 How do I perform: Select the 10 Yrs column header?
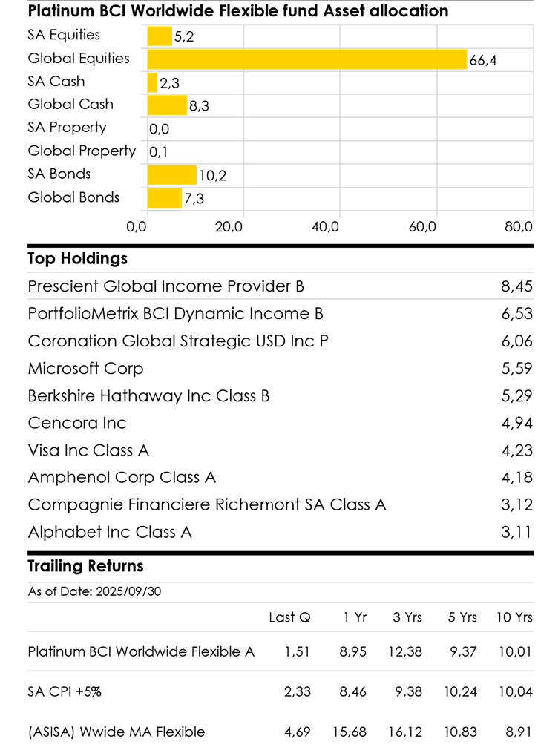point(514,617)
